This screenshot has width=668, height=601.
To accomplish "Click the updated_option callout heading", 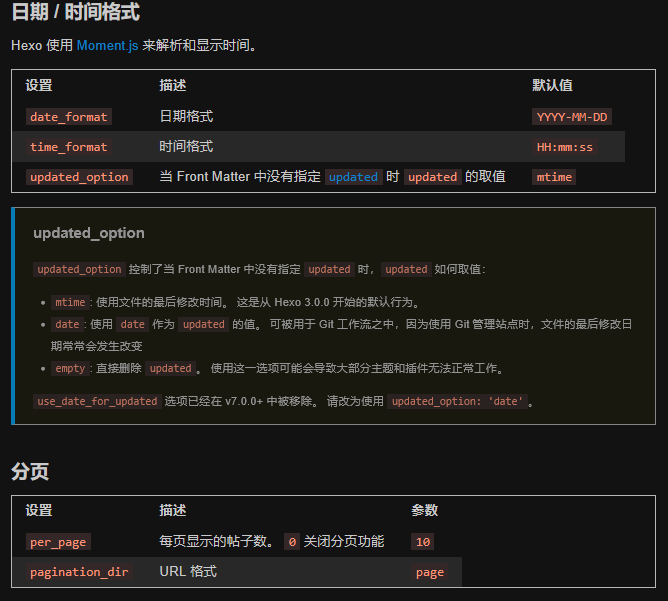I will (89, 233).
